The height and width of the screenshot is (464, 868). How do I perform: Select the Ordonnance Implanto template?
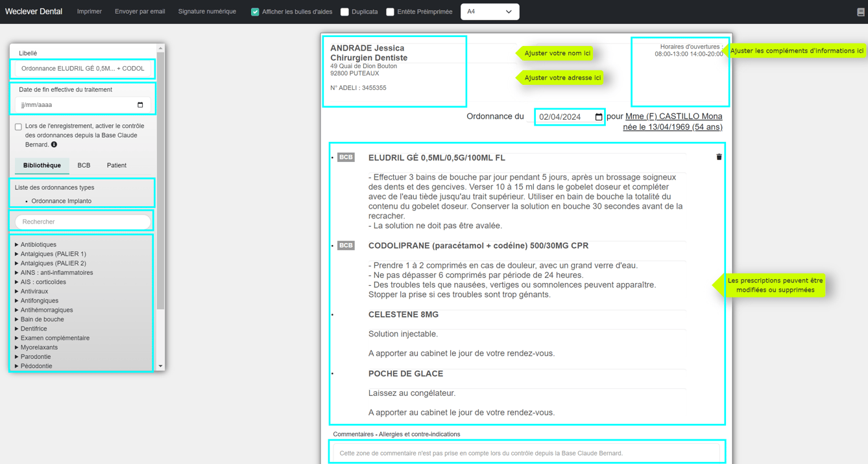point(62,201)
